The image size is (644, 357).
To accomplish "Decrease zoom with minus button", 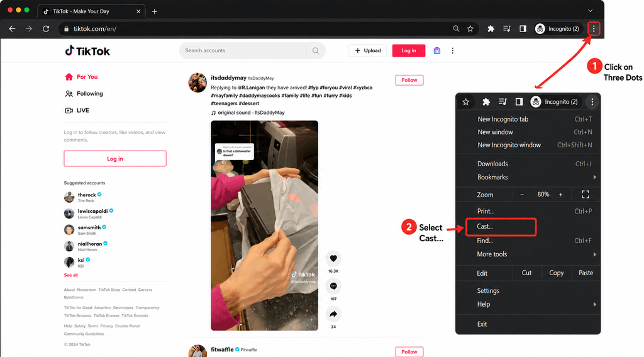I will click(522, 195).
